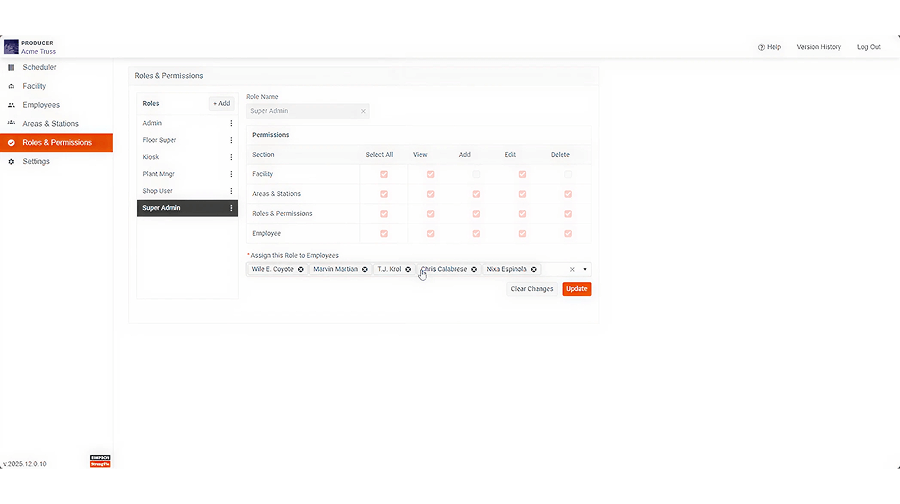The width and height of the screenshot is (900, 504).
Task: Toggle Edit permission for Employee
Action: (522, 234)
